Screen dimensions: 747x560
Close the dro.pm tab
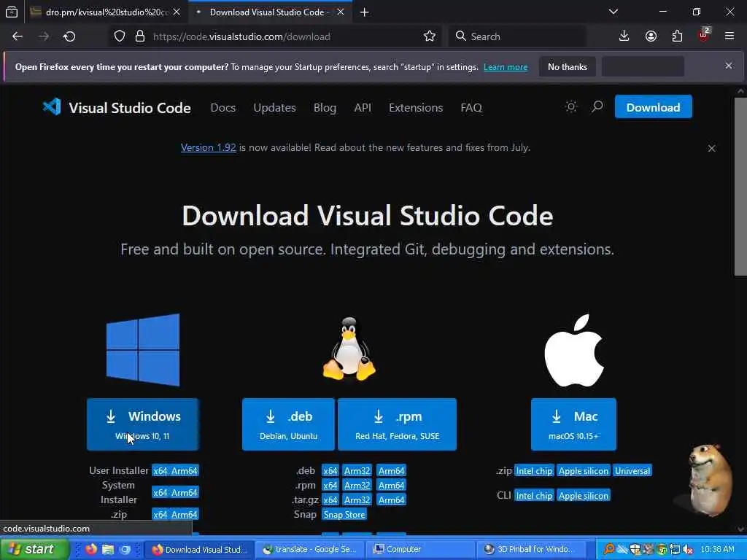177,12
